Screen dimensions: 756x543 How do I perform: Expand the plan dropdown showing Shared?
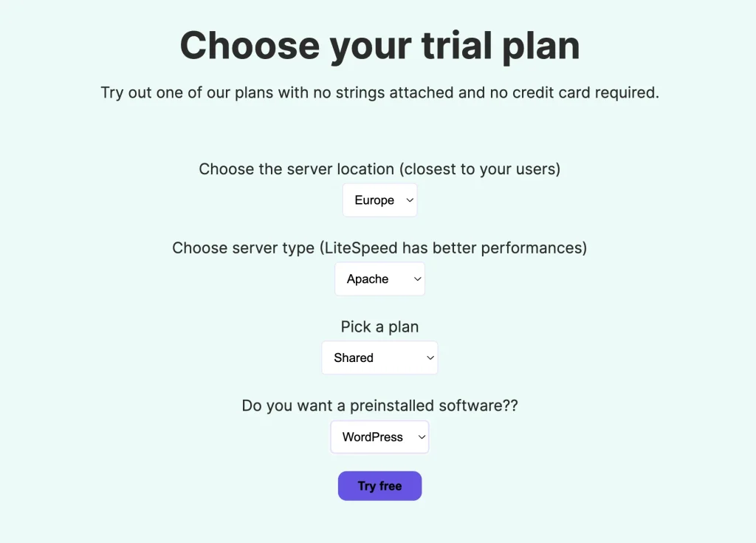point(379,358)
